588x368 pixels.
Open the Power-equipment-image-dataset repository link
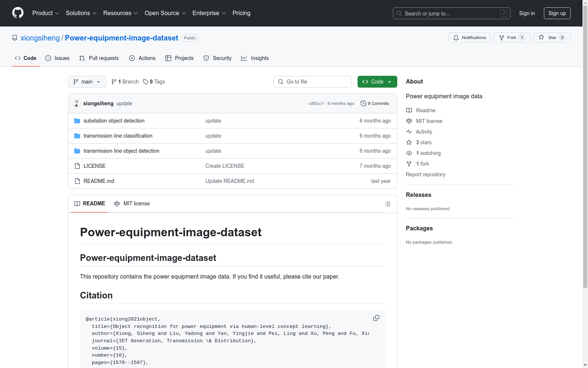tap(122, 38)
